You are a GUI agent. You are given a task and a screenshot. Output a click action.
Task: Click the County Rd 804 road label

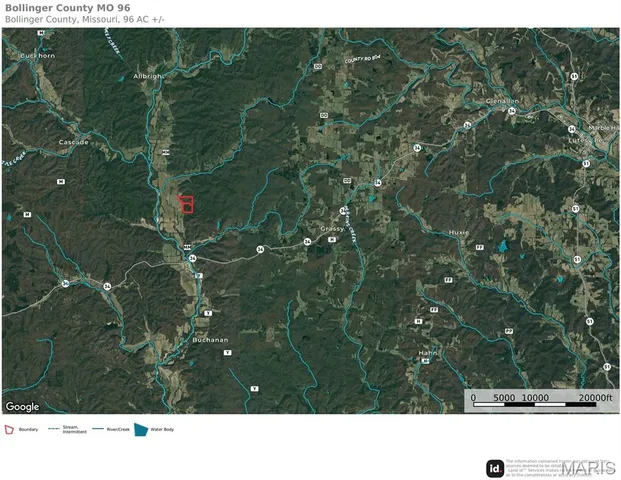point(362,59)
